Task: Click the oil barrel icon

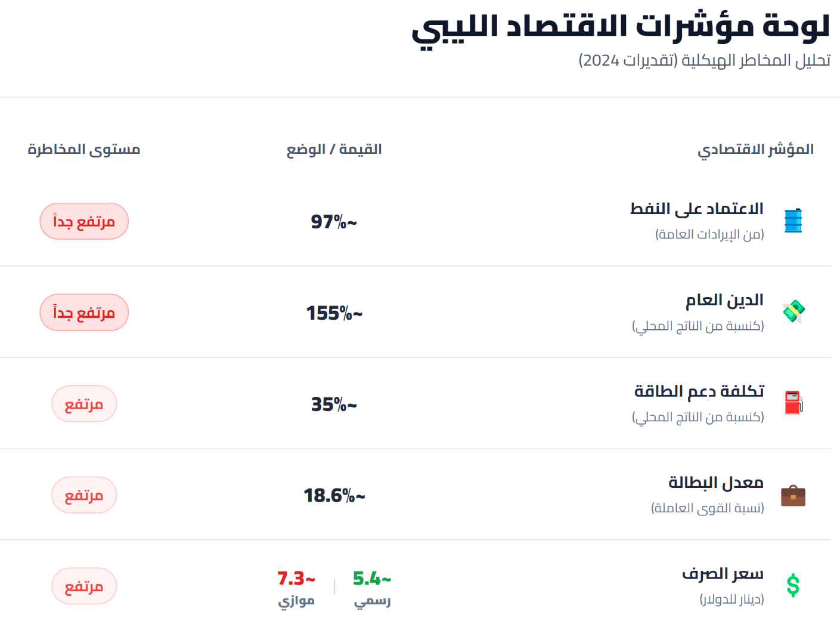Action: pos(793,221)
